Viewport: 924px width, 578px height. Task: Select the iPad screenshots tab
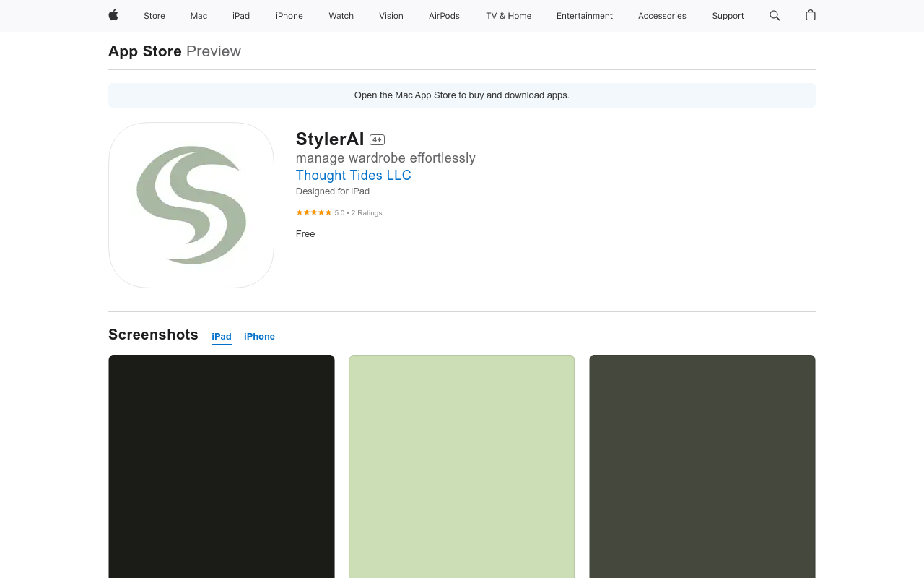(x=222, y=337)
